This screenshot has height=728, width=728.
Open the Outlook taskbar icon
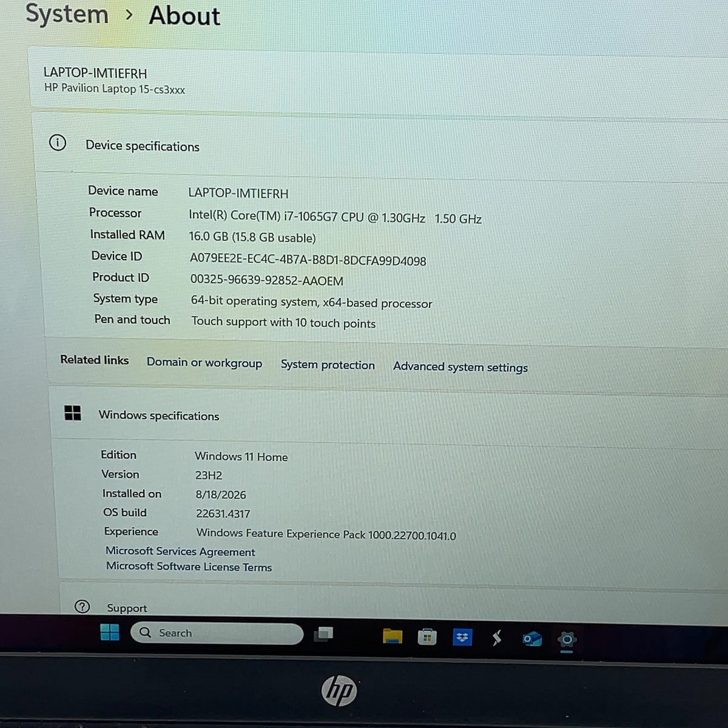[x=532, y=639]
